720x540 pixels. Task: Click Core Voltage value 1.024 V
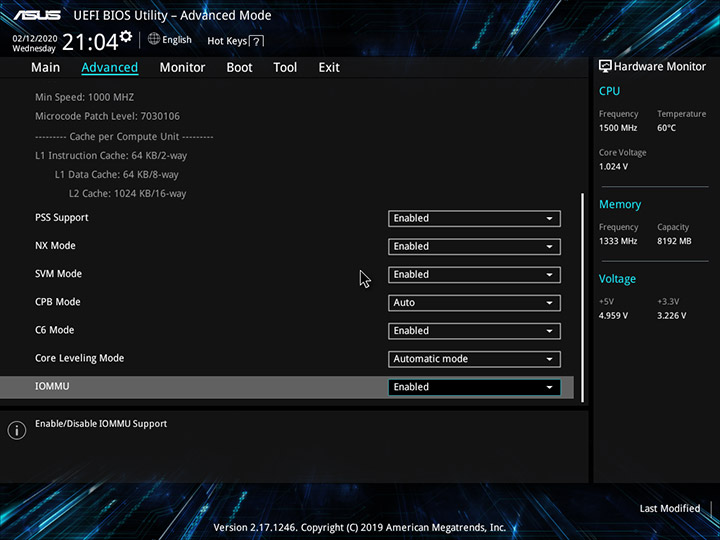point(613,167)
